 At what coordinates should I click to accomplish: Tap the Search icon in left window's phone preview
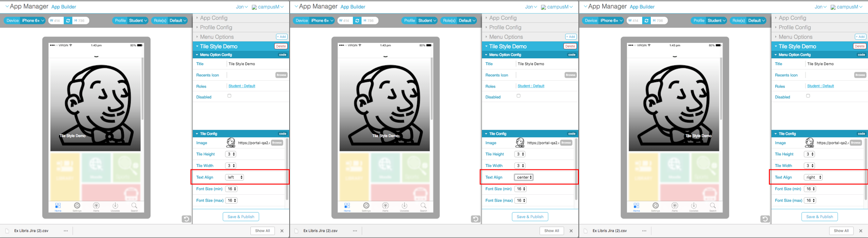[134, 207]
